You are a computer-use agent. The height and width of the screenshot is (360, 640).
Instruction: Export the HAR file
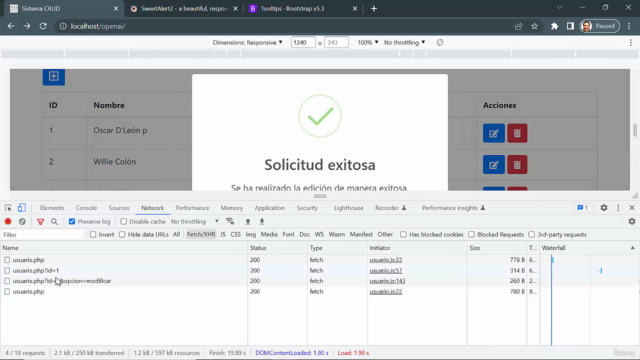tap(262, 221)
